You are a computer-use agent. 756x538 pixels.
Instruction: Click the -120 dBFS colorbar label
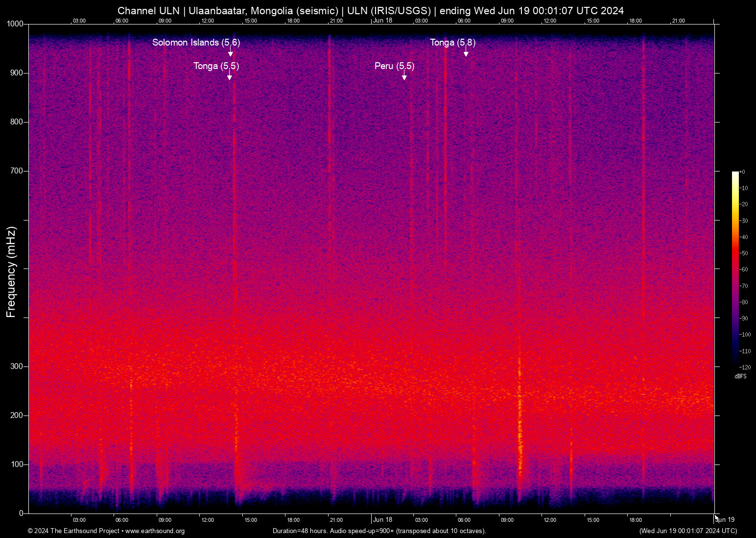pos(745,367)
